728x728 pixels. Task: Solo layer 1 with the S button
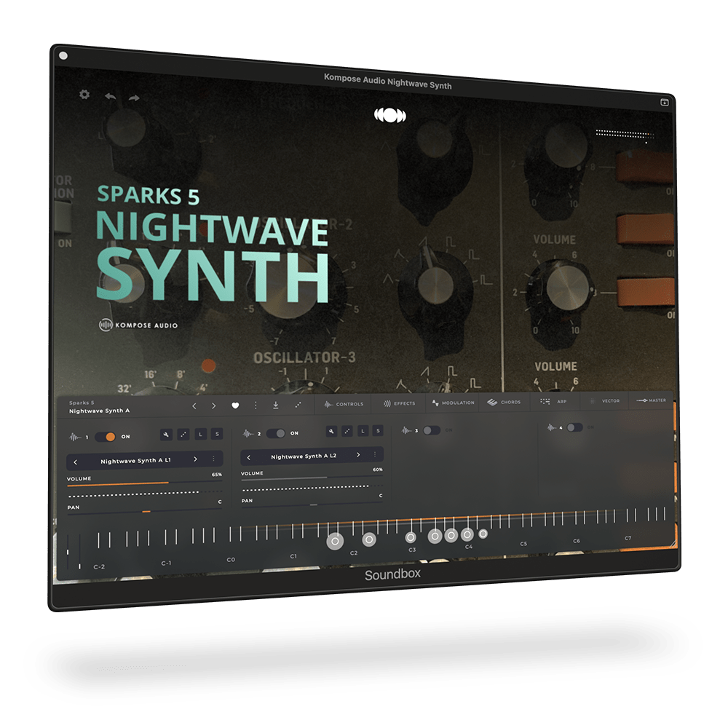(x=217, y=432)
